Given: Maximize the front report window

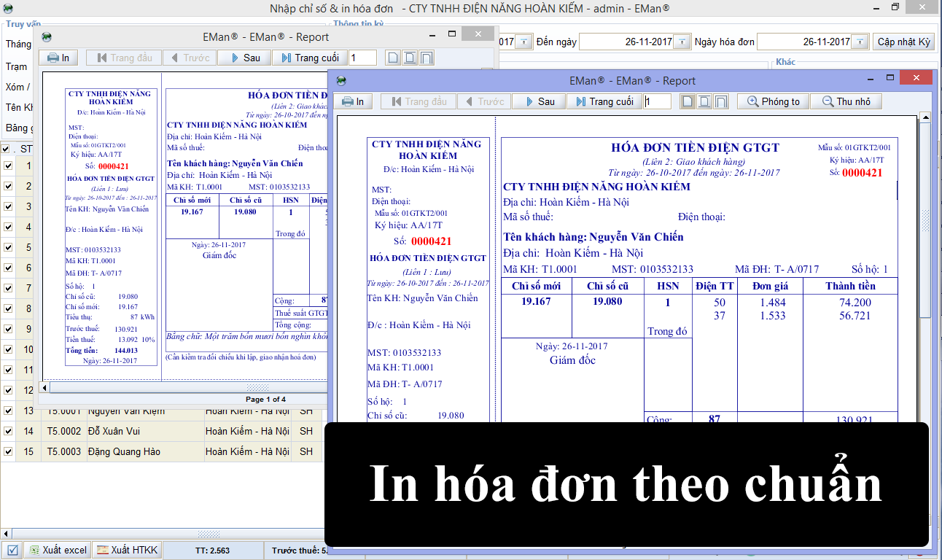Looking at the screenshot, I should 890,77.
